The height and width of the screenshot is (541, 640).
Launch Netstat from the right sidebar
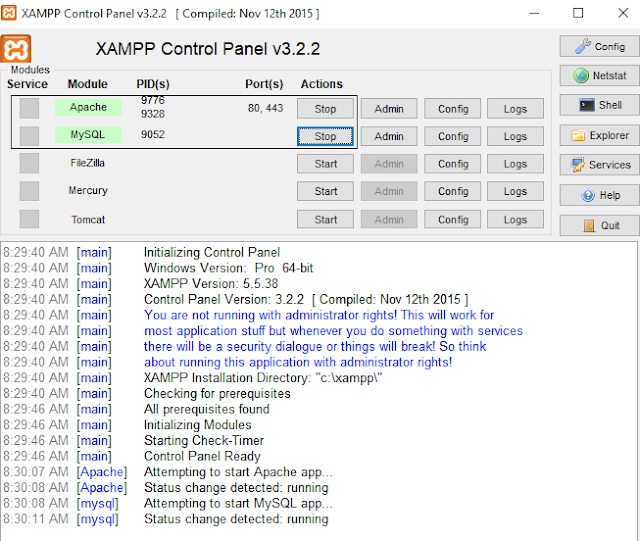(x=600, y=76)
